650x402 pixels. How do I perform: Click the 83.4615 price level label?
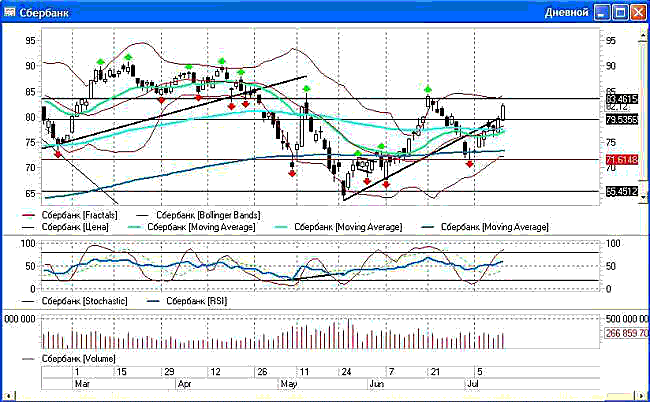point(621,99)
